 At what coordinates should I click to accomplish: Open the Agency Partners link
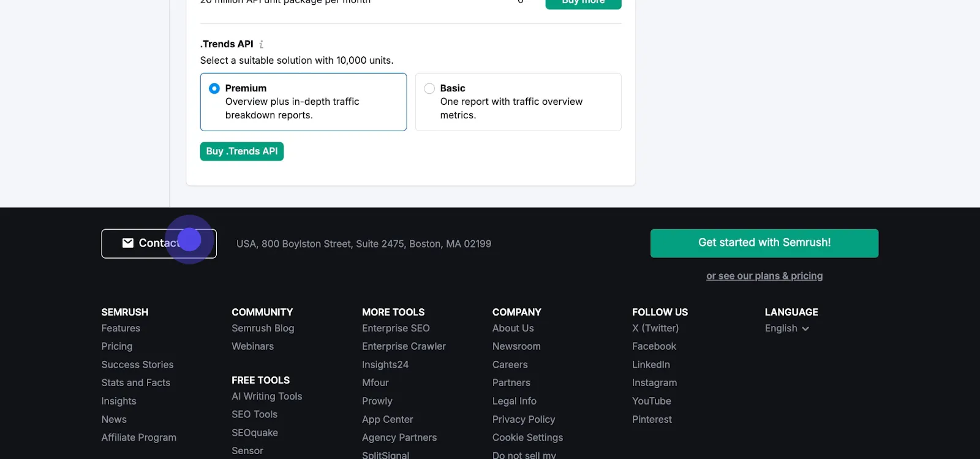click(399, 438)
